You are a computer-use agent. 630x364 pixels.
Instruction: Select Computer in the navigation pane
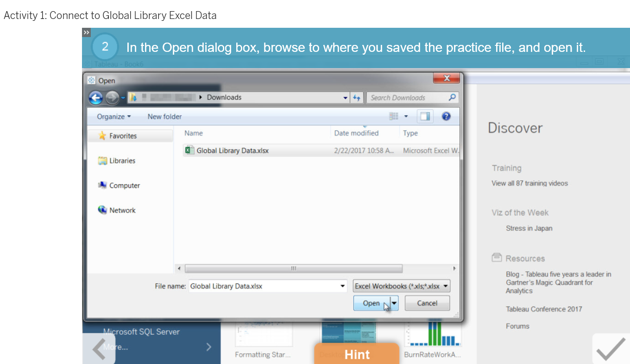(125, 185)
